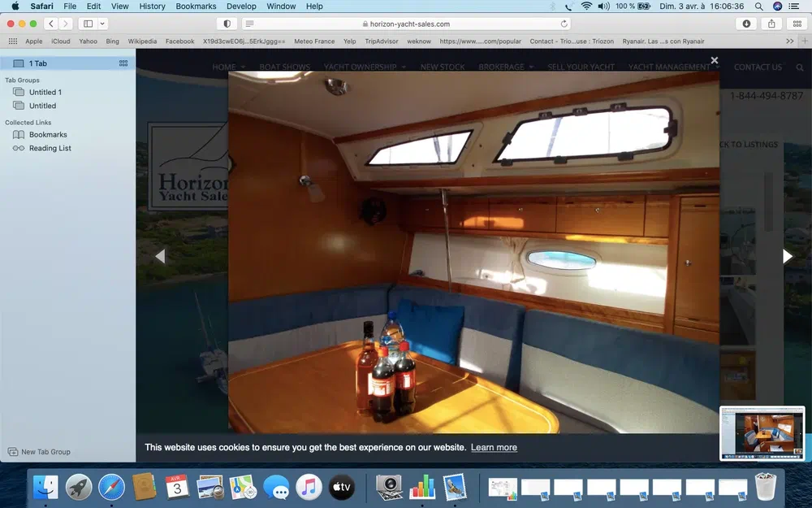Click the Share button in Safari toolbar
The height and width of the screenshot is (508, 812).
tap(771, 24)
